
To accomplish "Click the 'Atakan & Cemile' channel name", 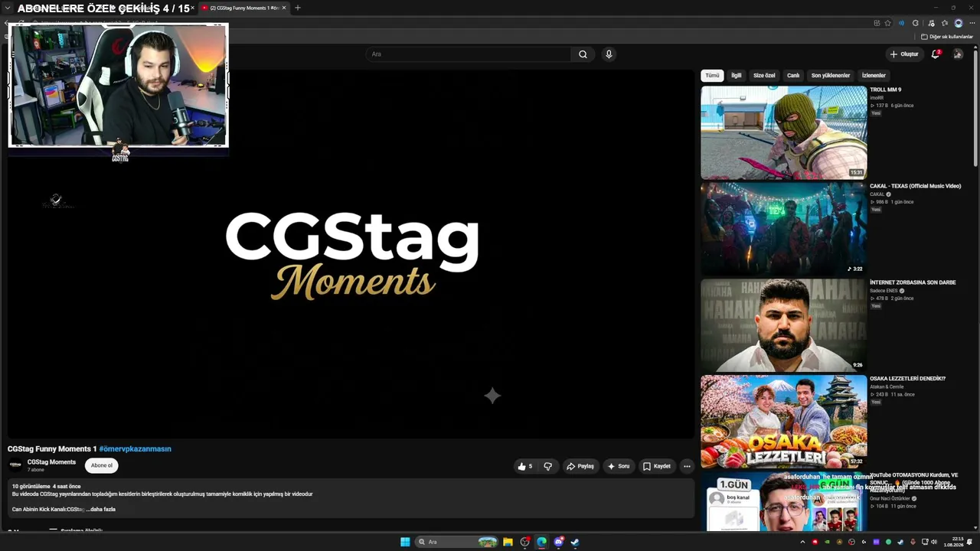I will (x=887, y=387).
